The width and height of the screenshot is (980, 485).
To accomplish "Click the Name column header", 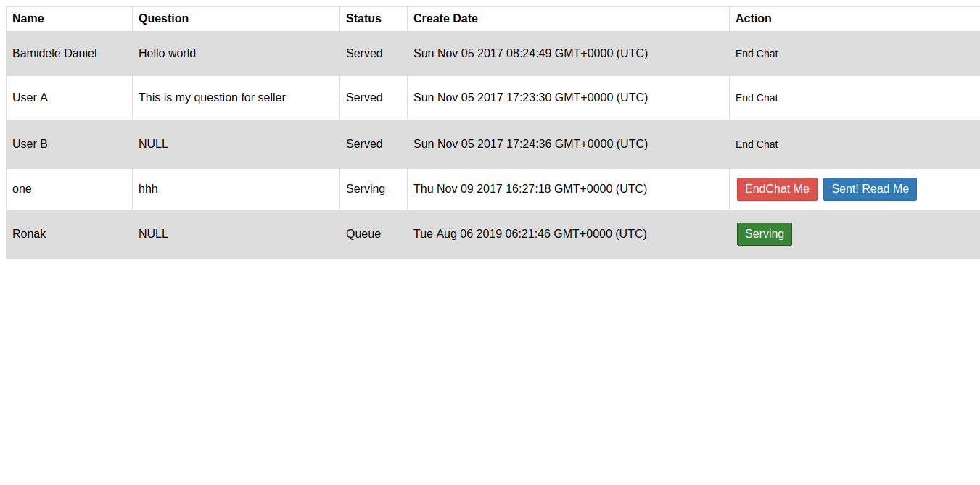I will (28, 19).
